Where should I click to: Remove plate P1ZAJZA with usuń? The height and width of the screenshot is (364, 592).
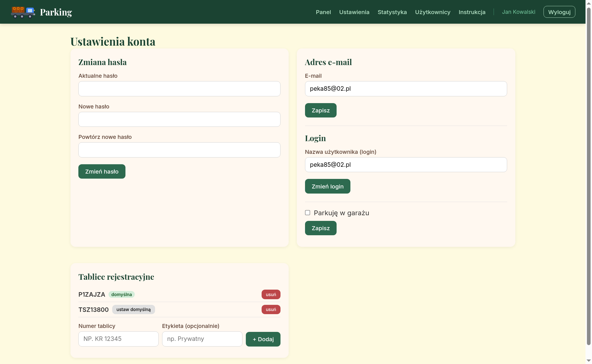(x=271, y=294)
